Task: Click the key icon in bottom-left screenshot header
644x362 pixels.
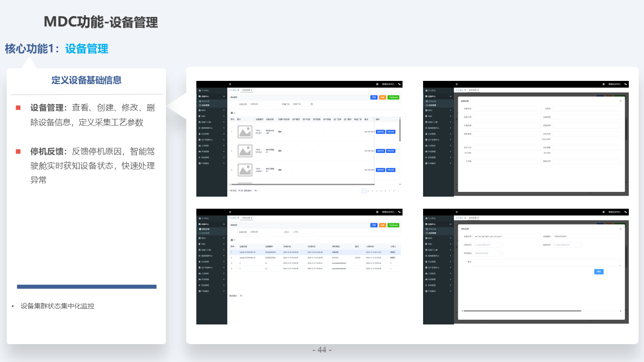Action: click(399, 212)
